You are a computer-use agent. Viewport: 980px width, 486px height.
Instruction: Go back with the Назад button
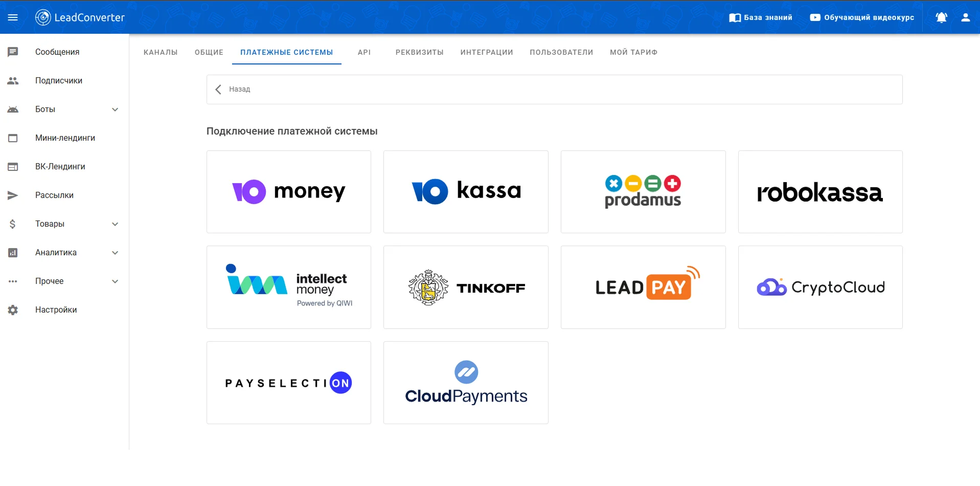coord(233,90)
